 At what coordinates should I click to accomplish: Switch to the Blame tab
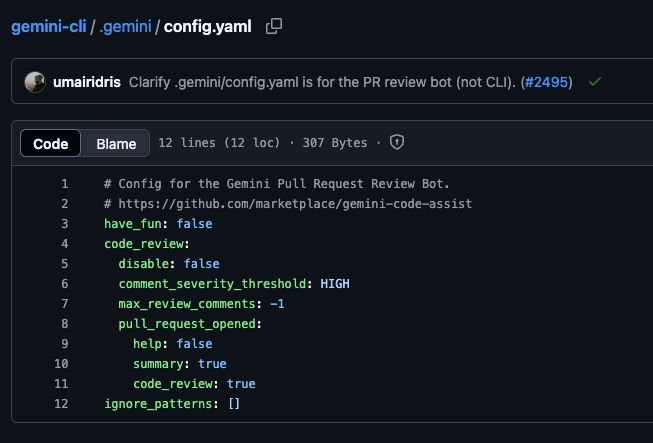(x=116, y=144)
